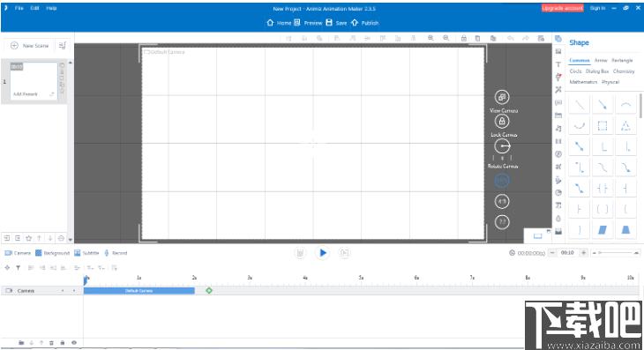Viewport: 644px width, 350px height.
Task: Switch to the Arrow shape tab
Action: 601,60
